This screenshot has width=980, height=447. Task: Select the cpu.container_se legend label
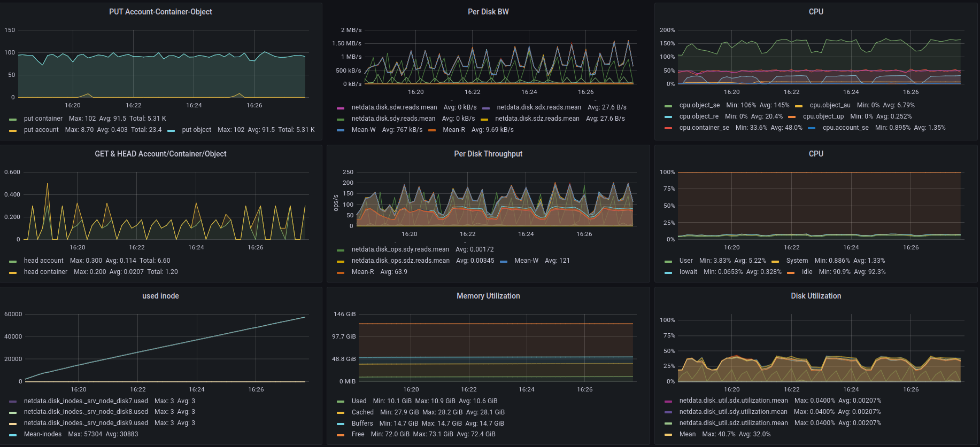point(704,128)
